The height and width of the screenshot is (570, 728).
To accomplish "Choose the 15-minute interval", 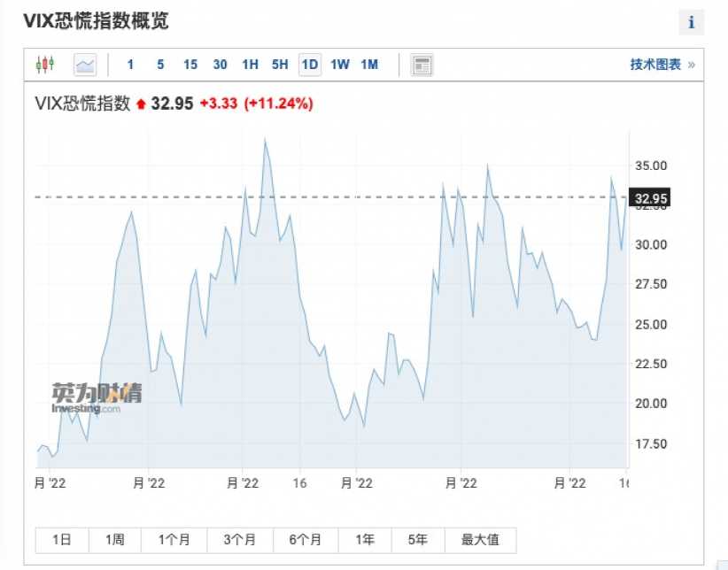I will [x=190, y=65].
